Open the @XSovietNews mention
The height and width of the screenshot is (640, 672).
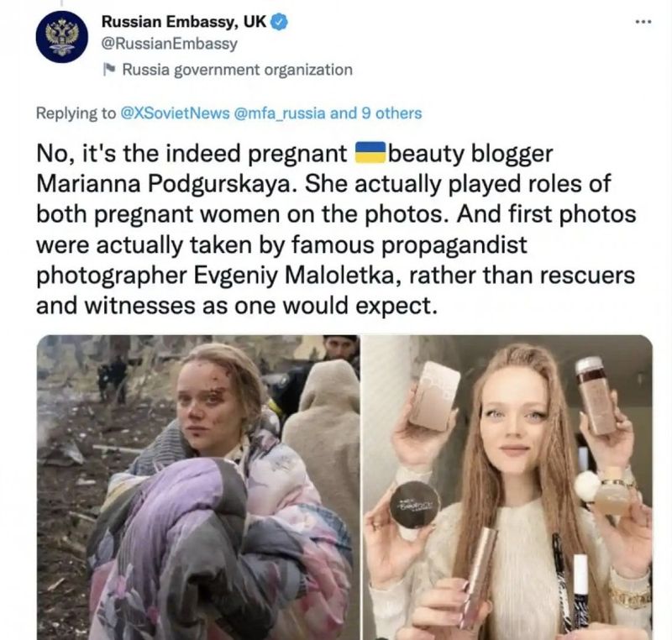(x=176, y=113)
